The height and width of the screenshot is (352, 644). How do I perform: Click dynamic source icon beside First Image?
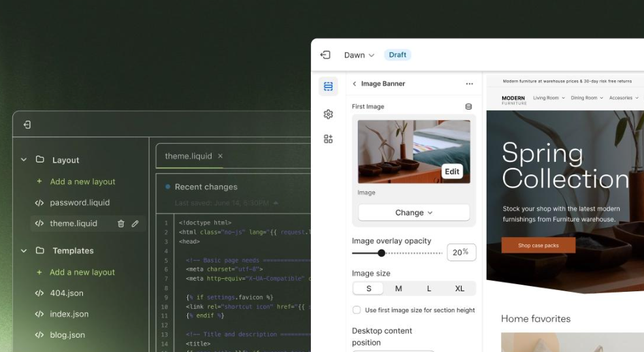tap(468, 107)
